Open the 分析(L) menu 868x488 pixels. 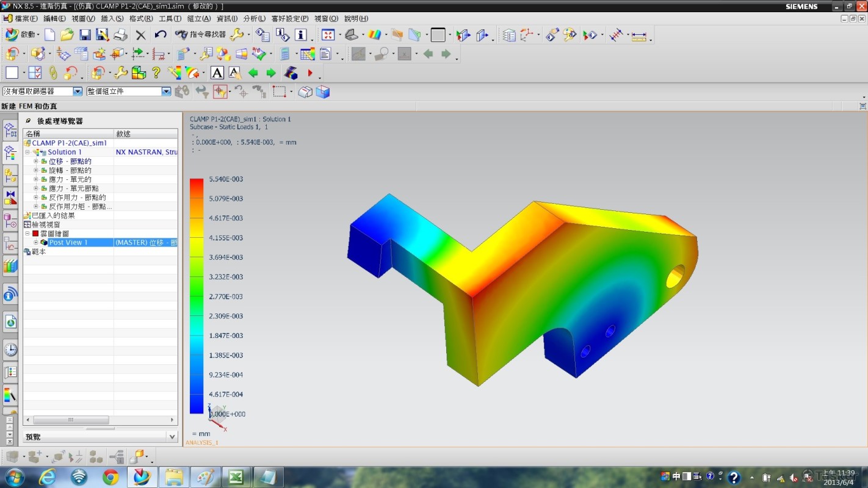(x=254, y=18)
